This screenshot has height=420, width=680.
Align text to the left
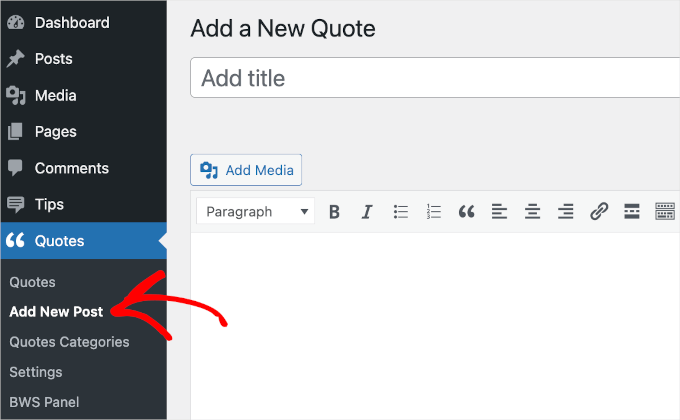[499, 211]
